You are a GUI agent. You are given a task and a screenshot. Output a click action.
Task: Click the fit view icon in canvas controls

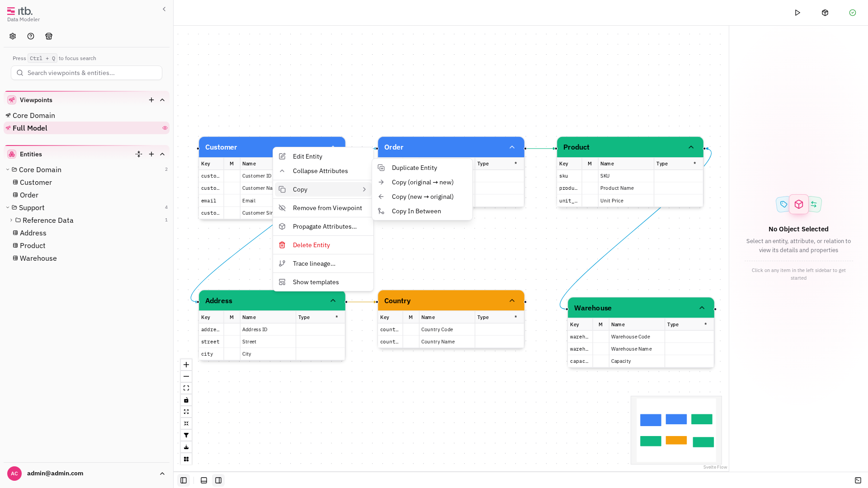(186, 388)
